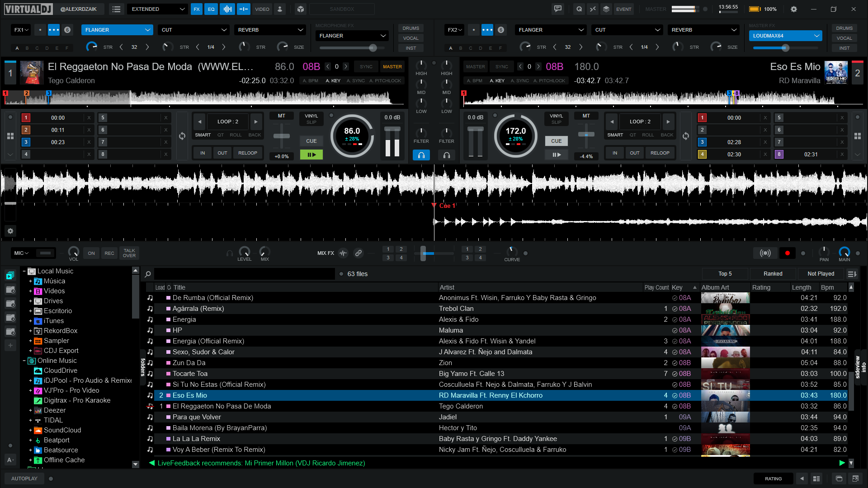Open deck 1 pads grid icon

(x=10, y=136)
